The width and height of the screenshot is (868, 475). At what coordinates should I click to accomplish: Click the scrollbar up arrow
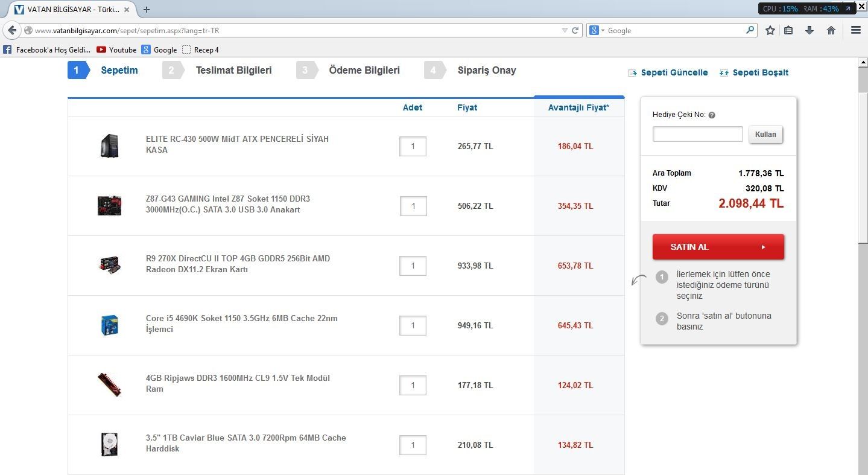(x=863, y=63)
